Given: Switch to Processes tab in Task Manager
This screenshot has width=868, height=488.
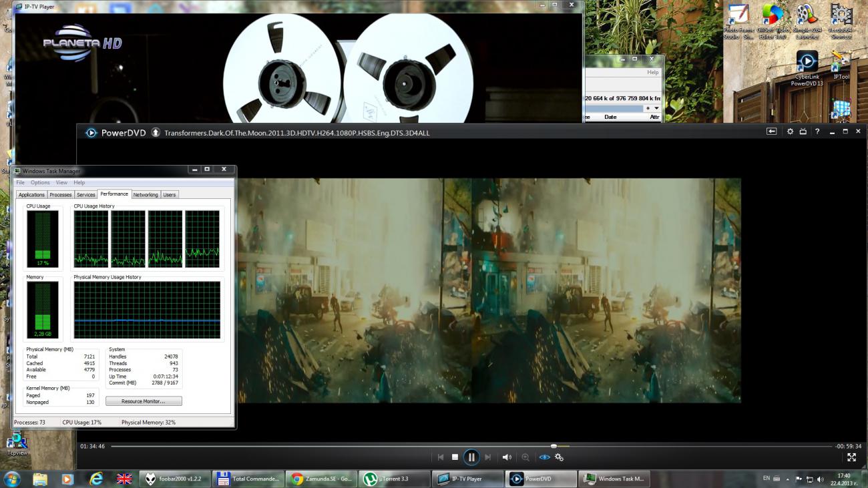Looking at the screenshot, I should tap(61, 195).
